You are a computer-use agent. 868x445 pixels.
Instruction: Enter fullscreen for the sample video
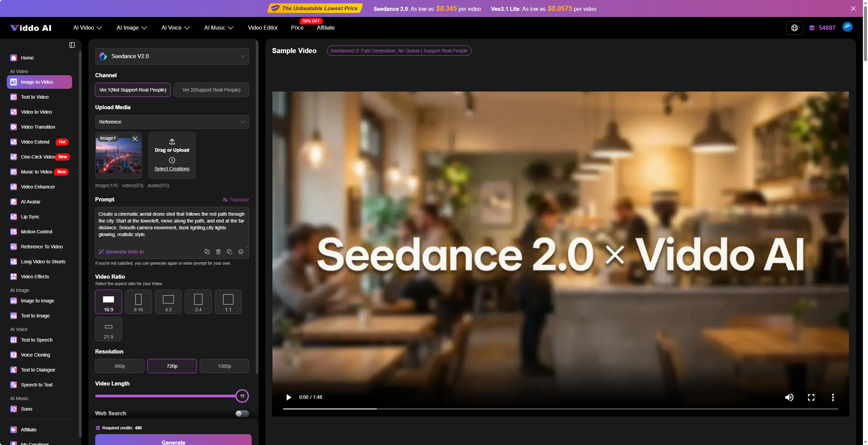coord(811,397)
